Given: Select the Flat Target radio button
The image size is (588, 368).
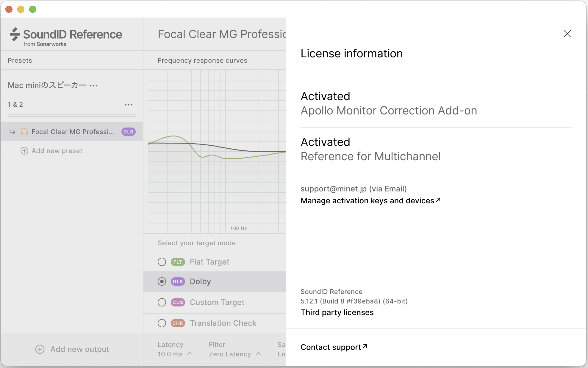Looking at the screenshot, I should click(x=162, y=262).
